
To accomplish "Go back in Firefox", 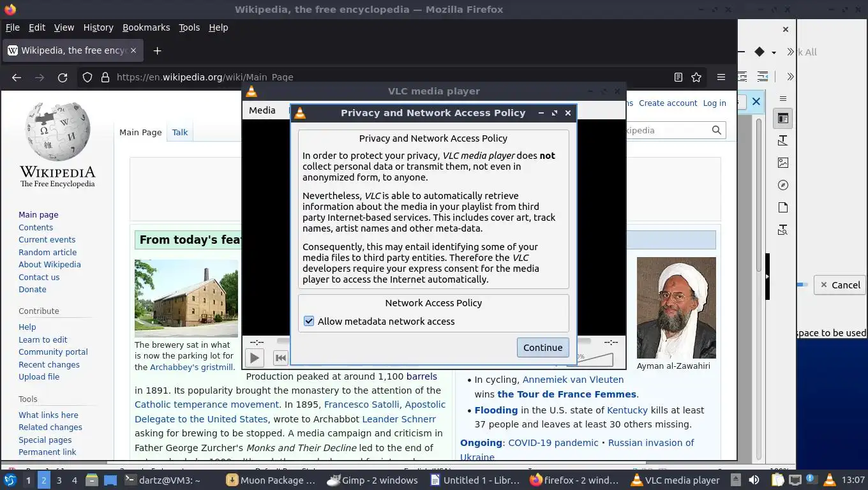I will pyautogui.click(x=17, y=77).
